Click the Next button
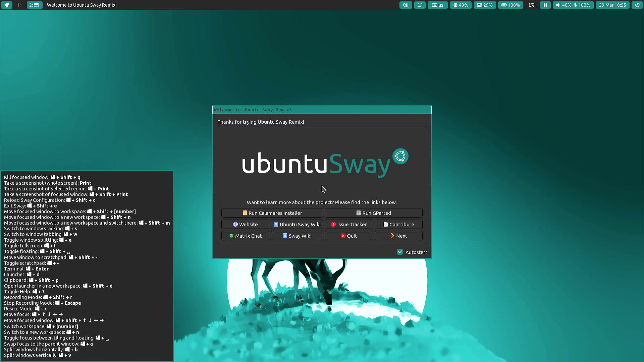 [x=398, y=236]
